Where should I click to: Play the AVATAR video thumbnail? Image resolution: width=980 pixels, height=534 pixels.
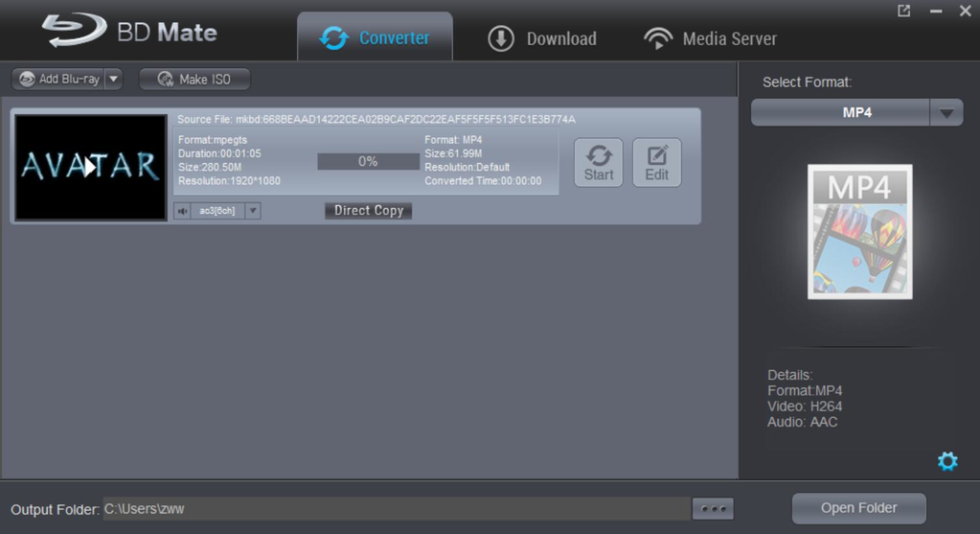(91, 167)
